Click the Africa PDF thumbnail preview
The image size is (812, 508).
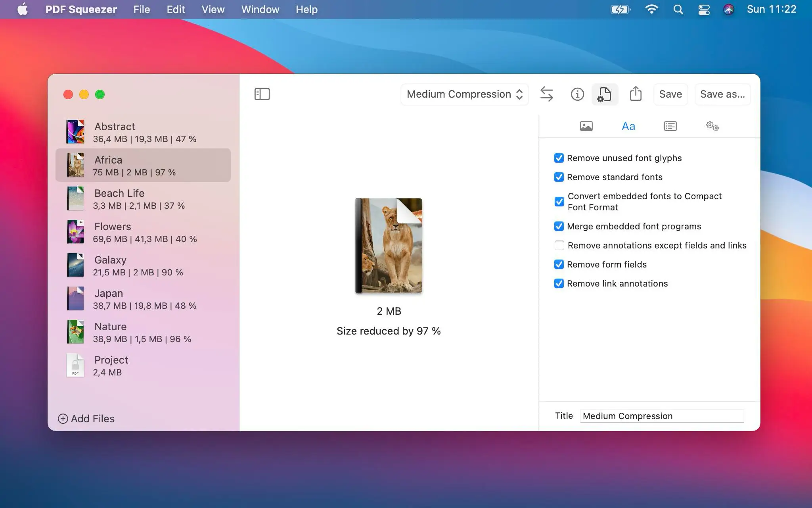click(389, 245)
